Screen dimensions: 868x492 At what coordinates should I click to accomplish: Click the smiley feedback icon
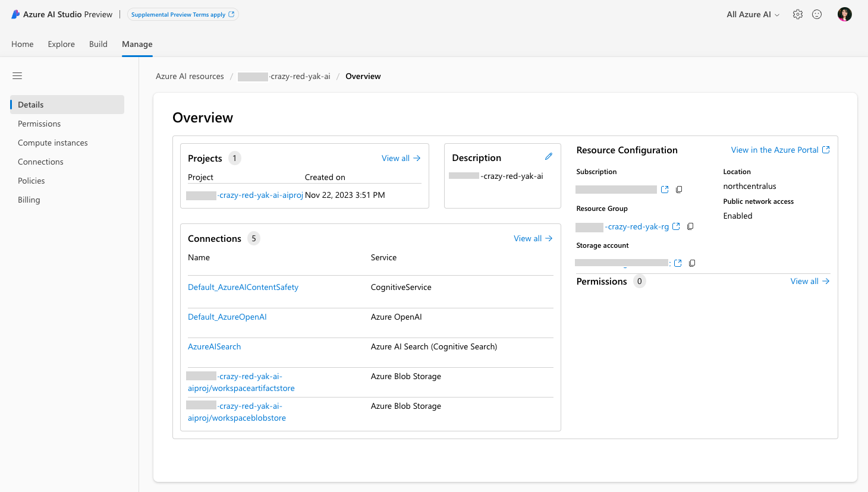(x=817, y=14)
